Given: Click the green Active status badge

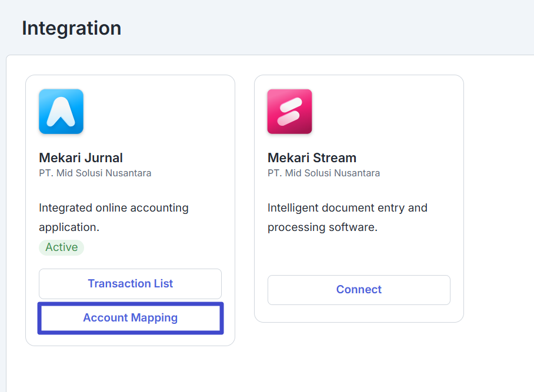Looking at the screenshot, I should [61, 247].
